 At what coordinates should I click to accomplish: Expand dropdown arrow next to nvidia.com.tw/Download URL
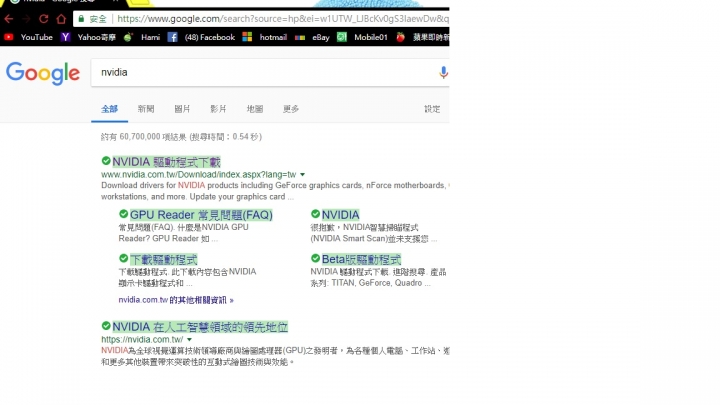[303, 174]
